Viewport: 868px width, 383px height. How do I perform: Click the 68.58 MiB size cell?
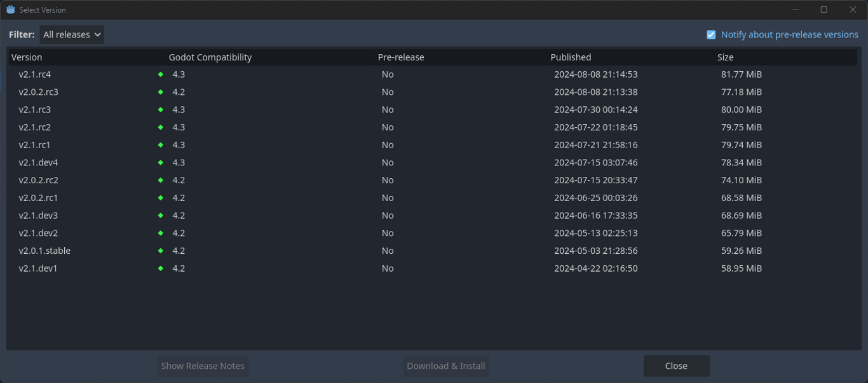pos(742,198)
